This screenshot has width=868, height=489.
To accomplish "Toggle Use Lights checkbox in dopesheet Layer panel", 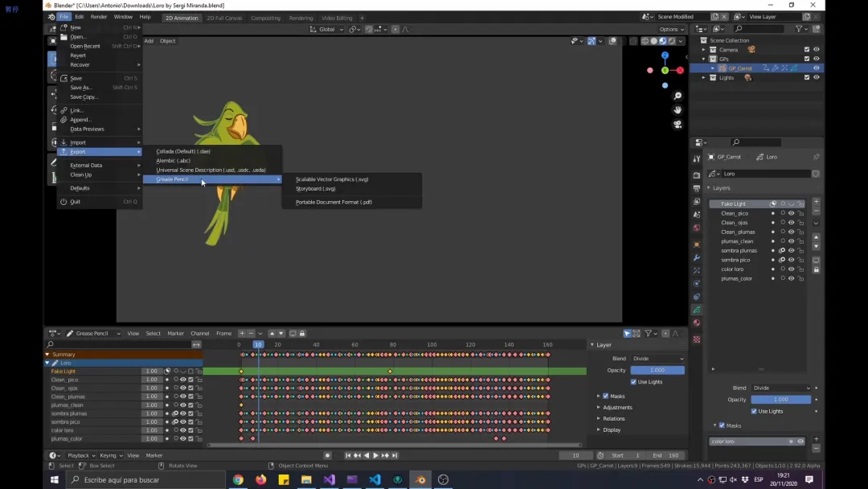I will 633,381.
